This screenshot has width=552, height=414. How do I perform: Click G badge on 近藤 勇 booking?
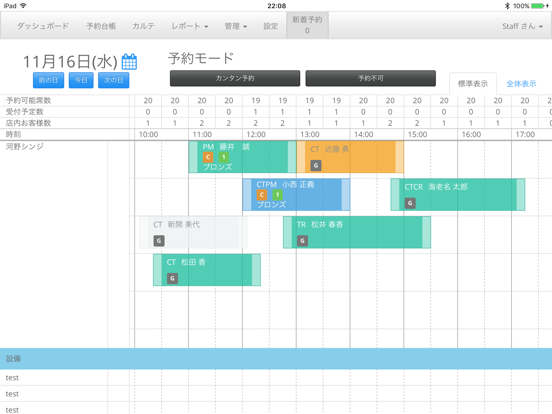click(316, 165)
